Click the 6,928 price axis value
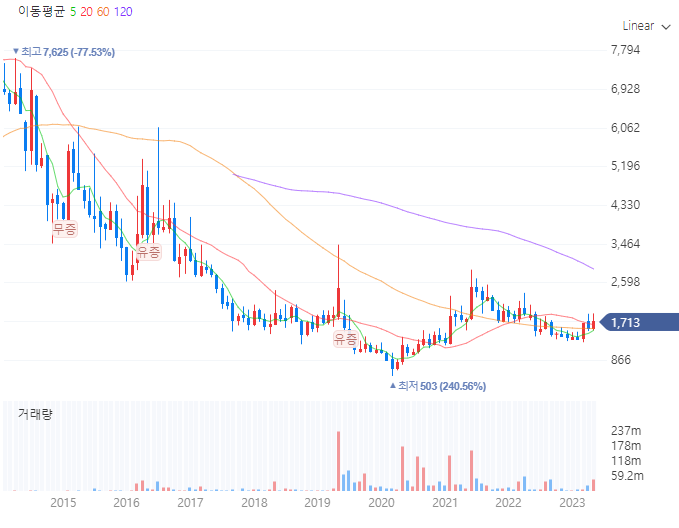Viewport: 679px width, 528px height. point(625,89)
